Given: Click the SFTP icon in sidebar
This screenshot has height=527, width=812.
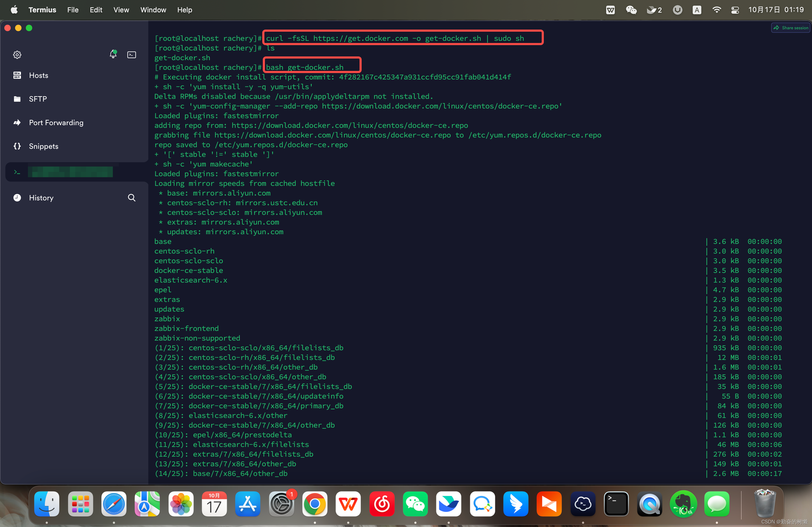Looking at the screenshot, I should (x=17, y=99).
